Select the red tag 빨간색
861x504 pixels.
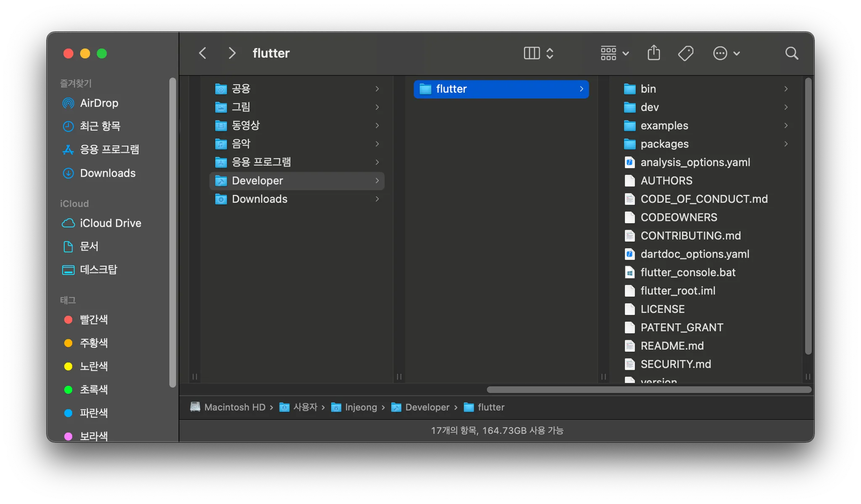tap(93, 319)
